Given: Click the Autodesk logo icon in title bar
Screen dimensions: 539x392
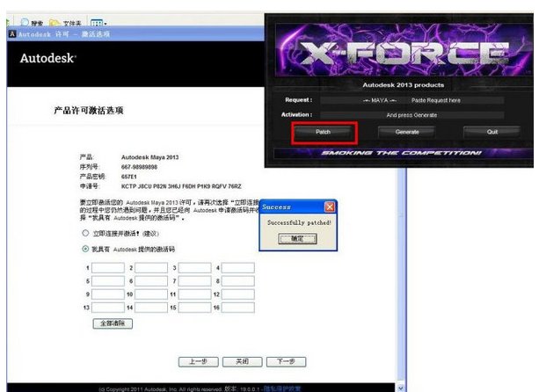Looking at the screenshot, I should point(12,34).
